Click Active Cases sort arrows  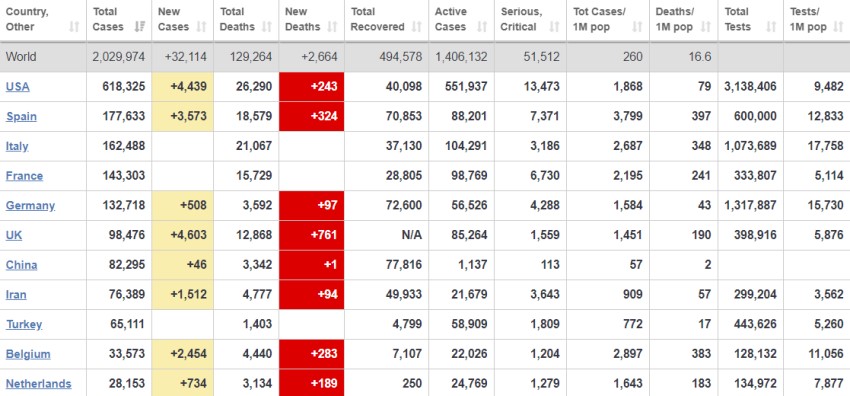482,27
